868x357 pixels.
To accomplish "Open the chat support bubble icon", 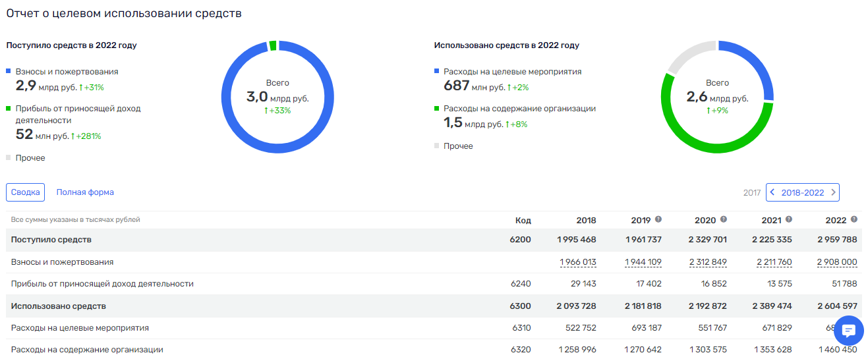I will click(x=849, y=331).
